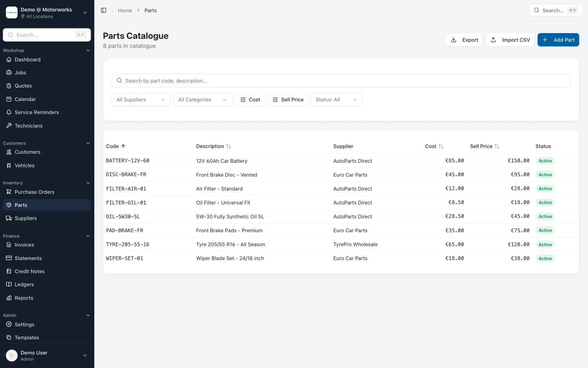Open the Purchase Orders page
Viewport: 588px width, 368px height.
(34, 192)
